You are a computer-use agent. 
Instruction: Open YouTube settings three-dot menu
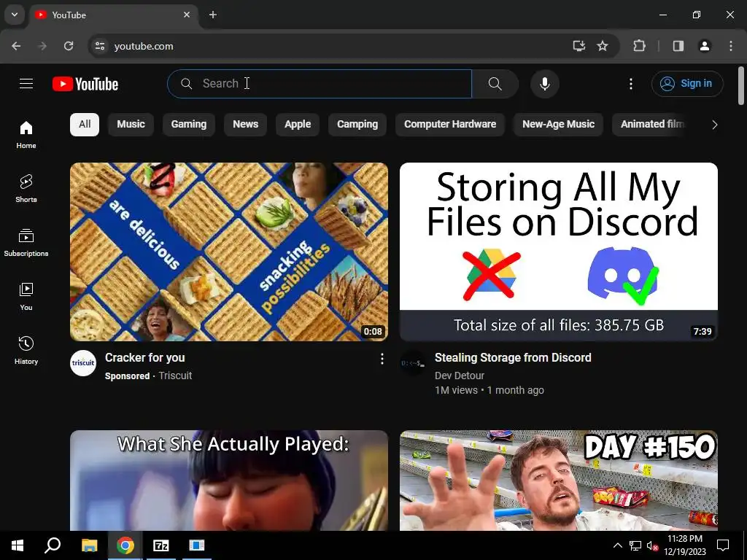click(x=631, y=84)
